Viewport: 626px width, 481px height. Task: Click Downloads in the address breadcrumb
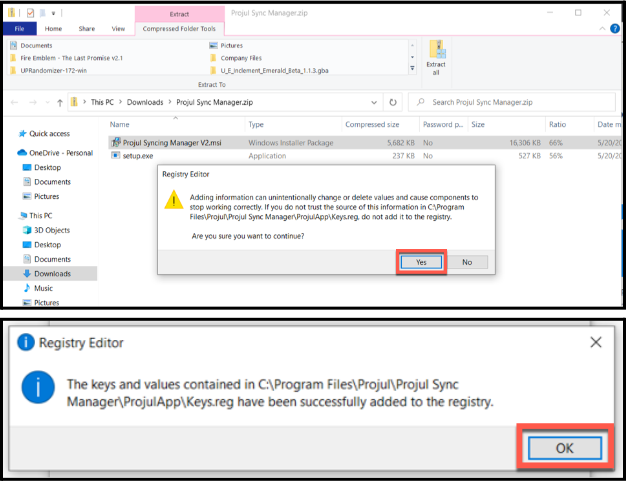click(145, 102)
